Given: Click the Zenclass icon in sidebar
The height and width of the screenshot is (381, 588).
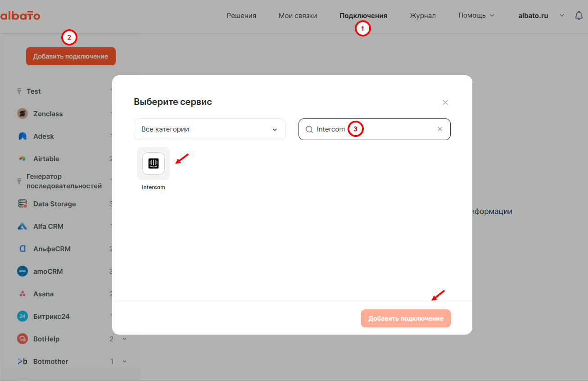Looking at the screenshot, I should pos(23,114).
